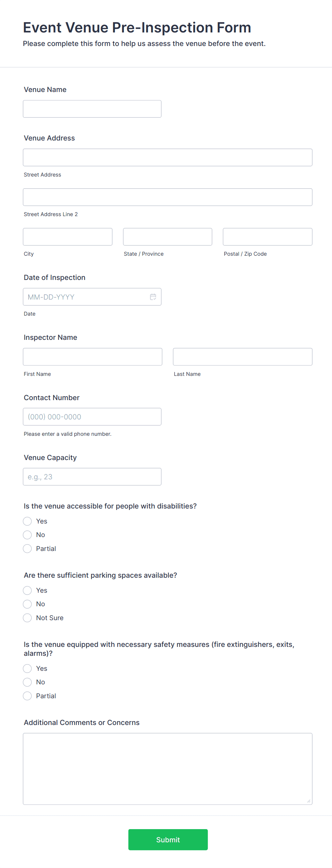332x868 pixels.
Task: Click the Street Address field
Action: tap(167, 157)
